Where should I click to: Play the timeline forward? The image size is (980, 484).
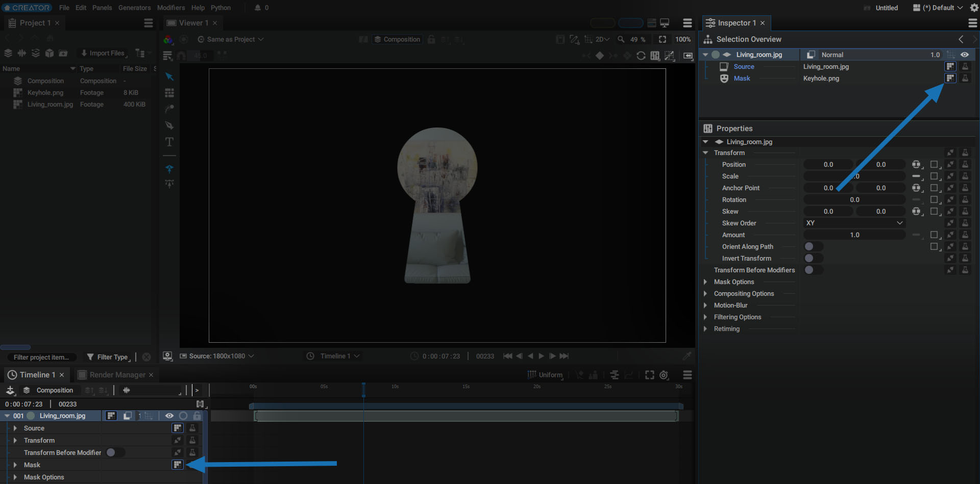pyautogui.click(x=541, y=356)
